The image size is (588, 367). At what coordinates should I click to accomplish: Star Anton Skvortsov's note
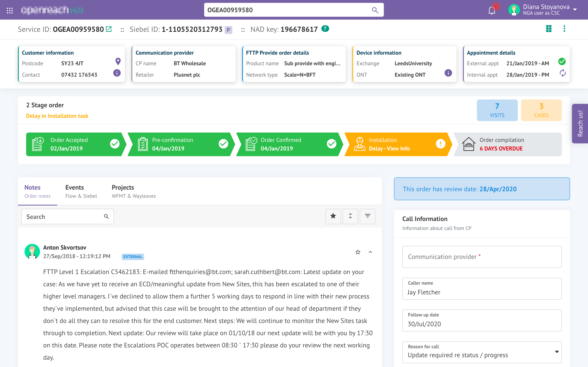[358, 252]
